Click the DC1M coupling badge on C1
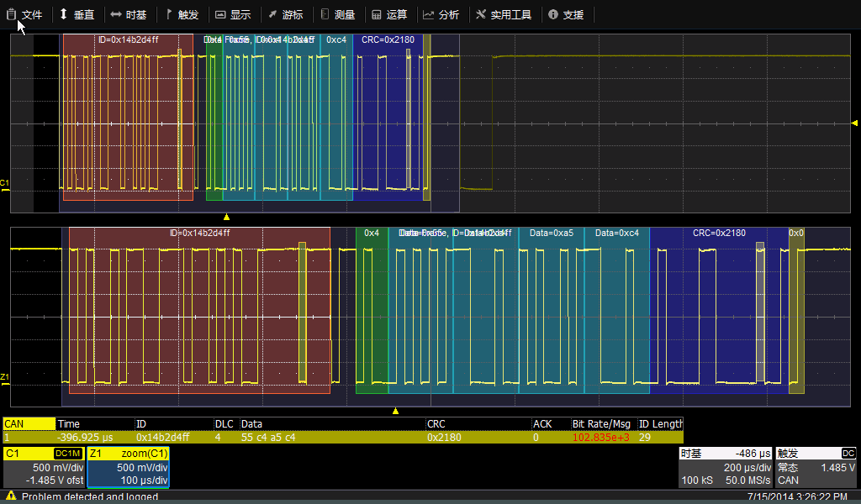 [x=68, y=454]
